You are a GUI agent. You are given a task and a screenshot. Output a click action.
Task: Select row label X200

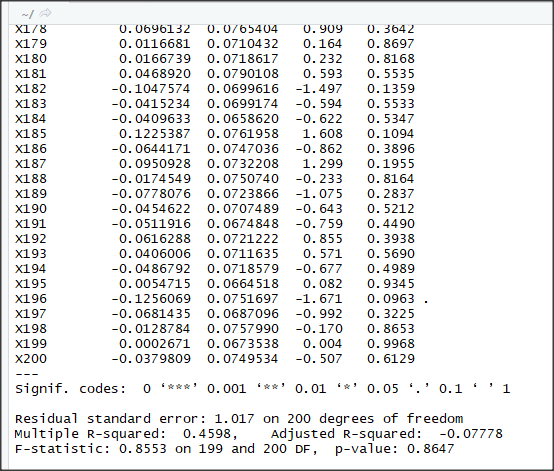[x=31, y=359]
